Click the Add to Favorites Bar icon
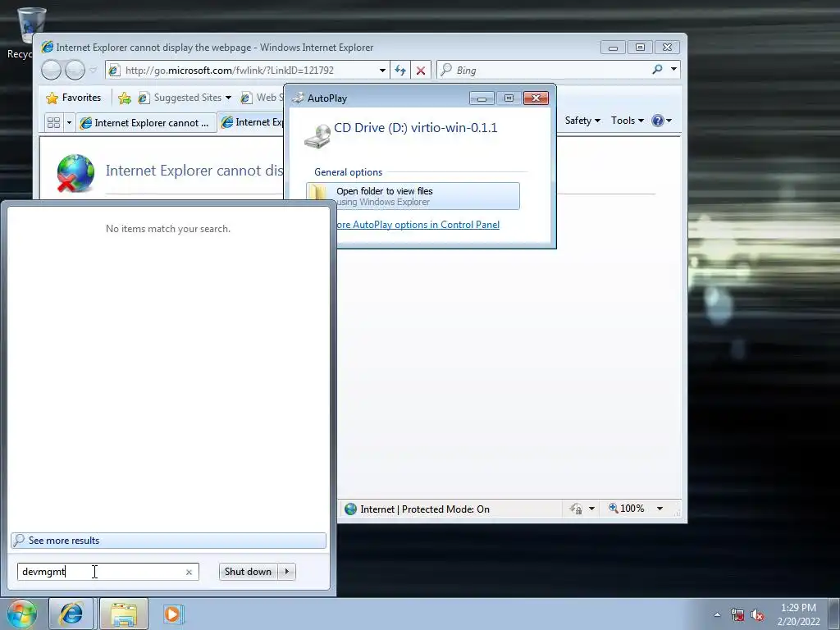 [x=125, y=98]
